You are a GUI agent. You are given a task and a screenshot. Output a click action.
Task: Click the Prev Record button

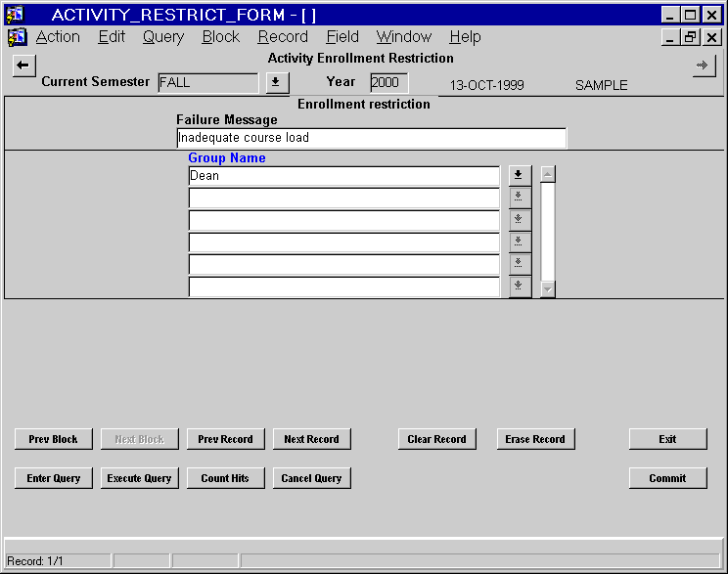[226, 439]
